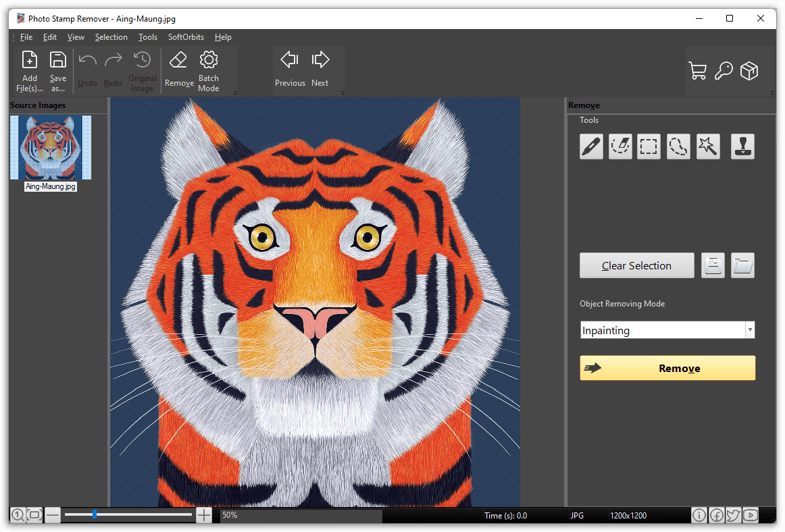
Task: Select the Rectangular selection tool
Action: [x=649, y=147]
